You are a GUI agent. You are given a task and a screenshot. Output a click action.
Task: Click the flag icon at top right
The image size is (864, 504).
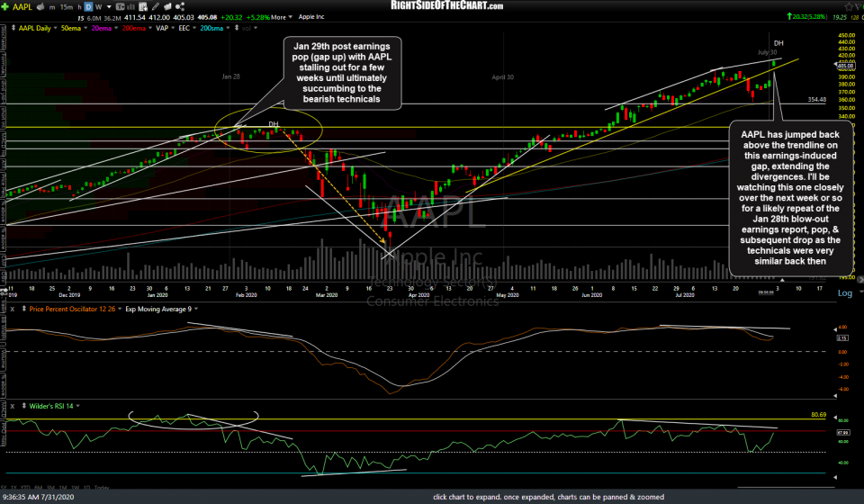click(x=859, y=6)
